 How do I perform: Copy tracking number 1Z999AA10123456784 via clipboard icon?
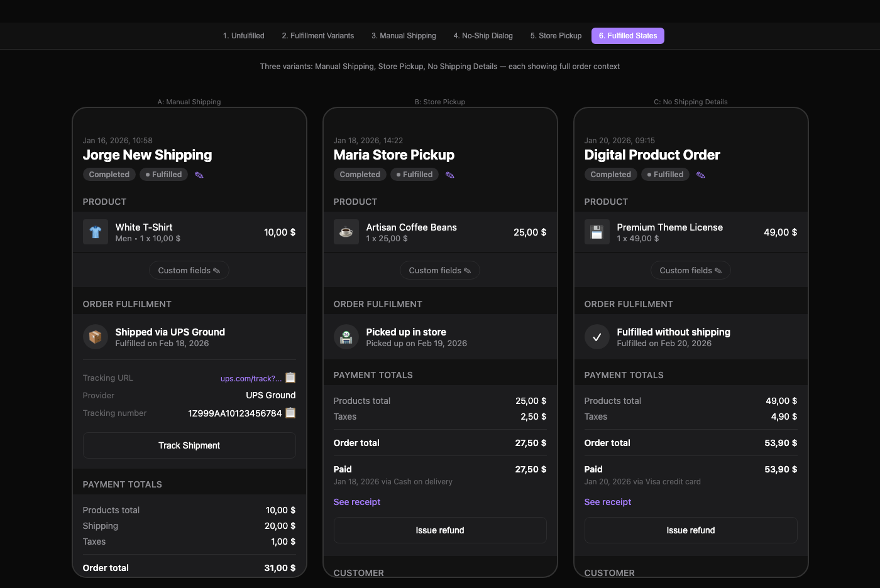290,413
